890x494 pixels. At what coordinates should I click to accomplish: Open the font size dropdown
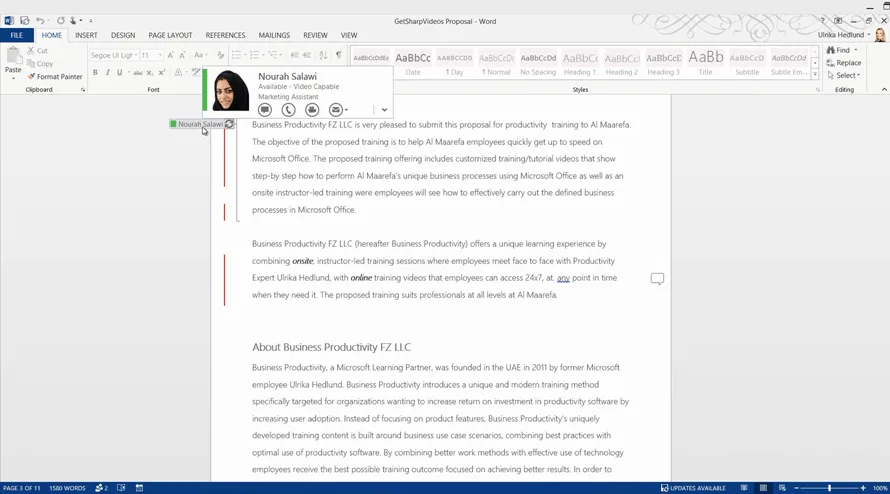coord(160,55)
